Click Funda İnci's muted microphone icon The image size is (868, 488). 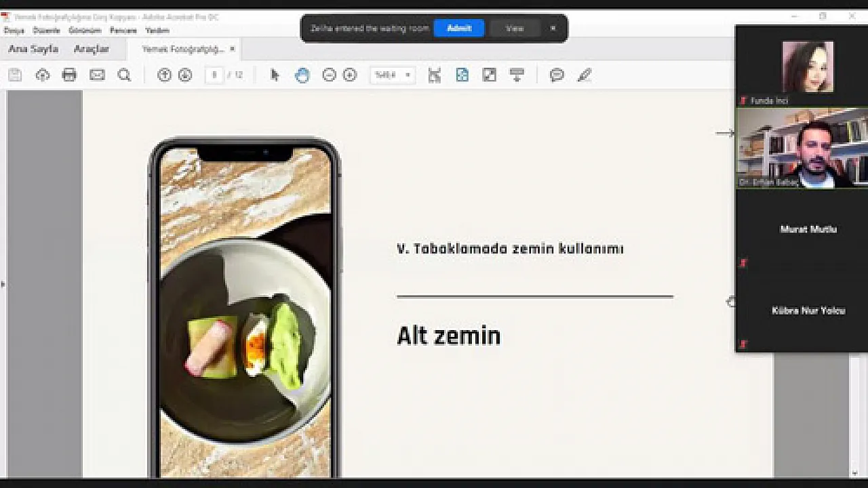[x=743, y=100]
